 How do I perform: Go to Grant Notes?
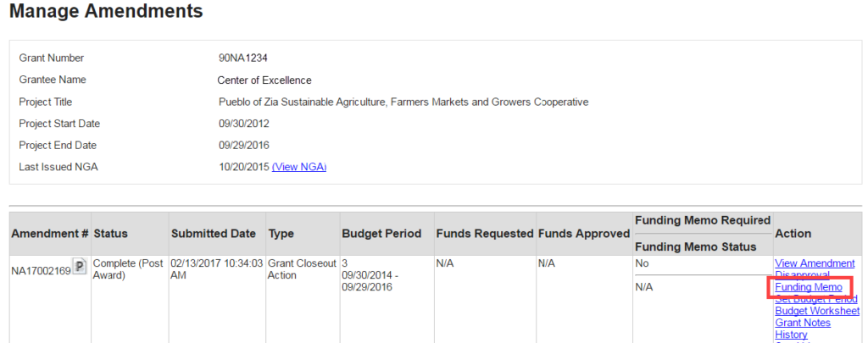click(x=802, y=323)
